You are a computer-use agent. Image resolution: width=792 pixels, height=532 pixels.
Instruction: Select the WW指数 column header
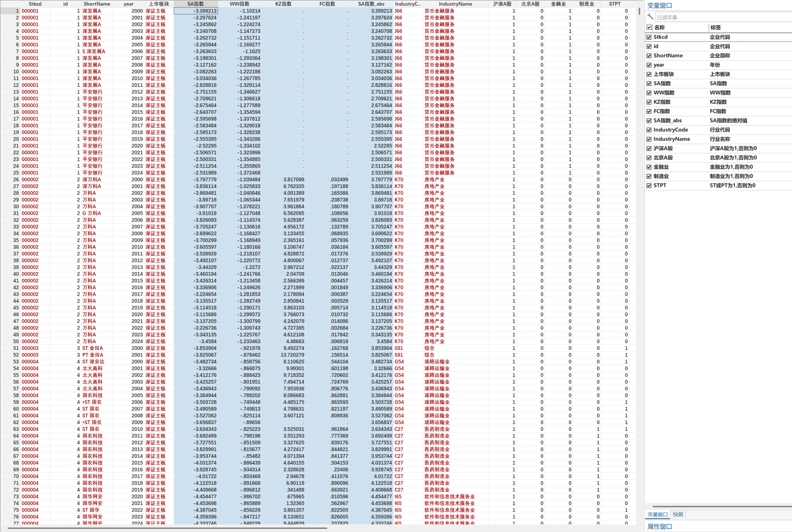[239, 4]
